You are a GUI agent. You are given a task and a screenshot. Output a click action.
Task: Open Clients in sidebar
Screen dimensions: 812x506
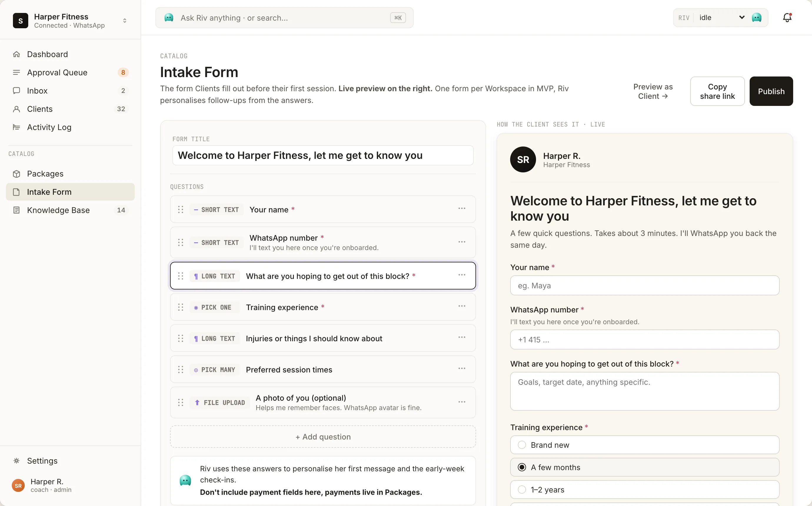(70, 109)
